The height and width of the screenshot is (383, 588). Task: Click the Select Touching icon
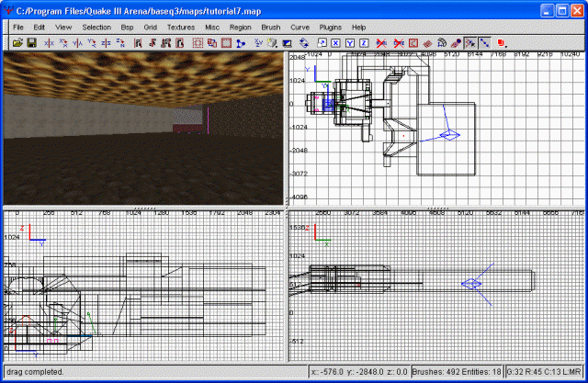point(153,43)
